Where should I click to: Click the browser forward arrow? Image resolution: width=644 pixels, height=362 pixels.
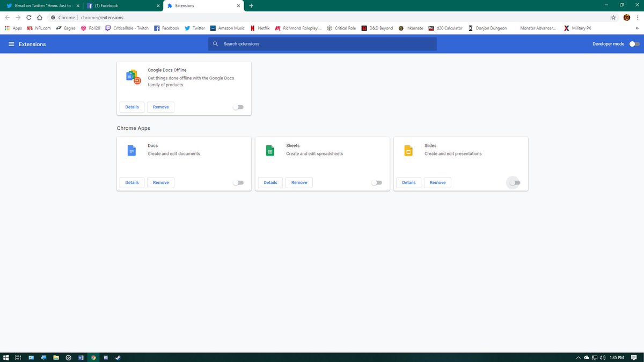(18, 17)
